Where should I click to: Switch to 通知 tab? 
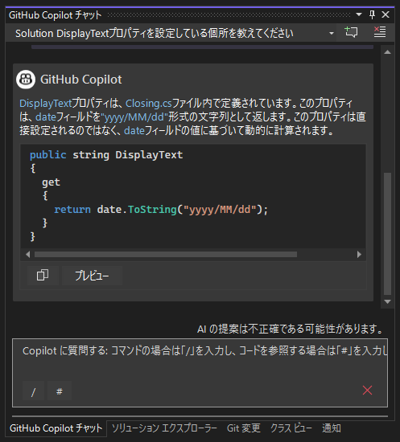tap(332, 428)
